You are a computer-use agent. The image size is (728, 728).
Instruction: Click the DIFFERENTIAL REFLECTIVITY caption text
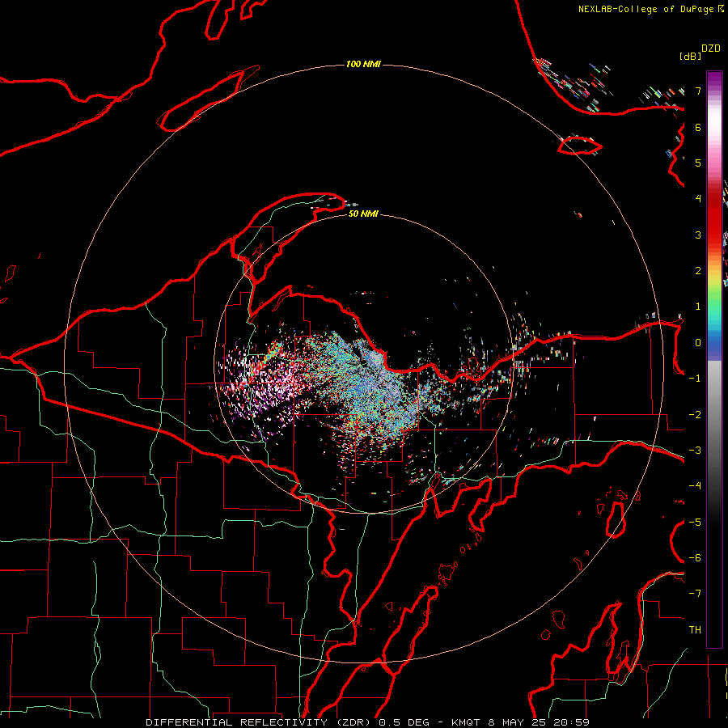pyautogui.click(x=236, y=722)
